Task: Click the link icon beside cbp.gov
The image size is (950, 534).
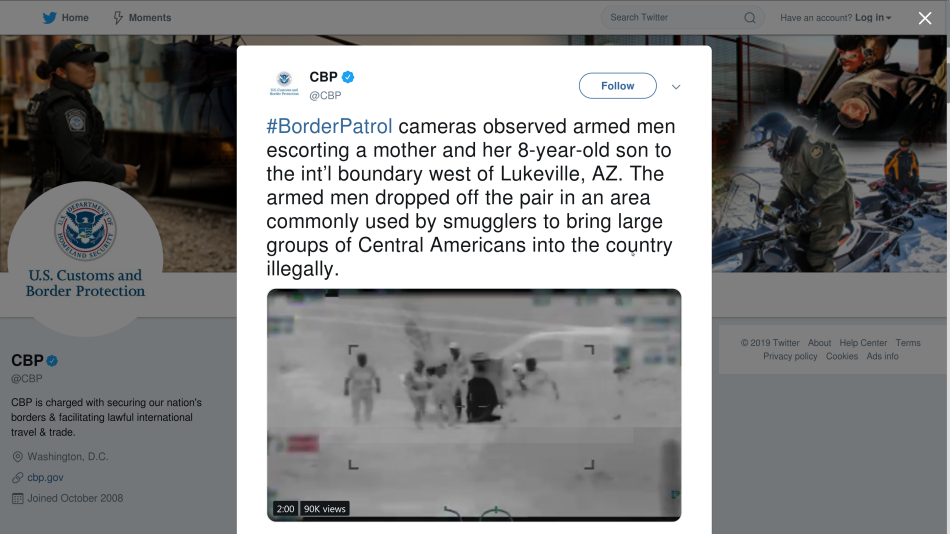Action: (x=18, y=478)
